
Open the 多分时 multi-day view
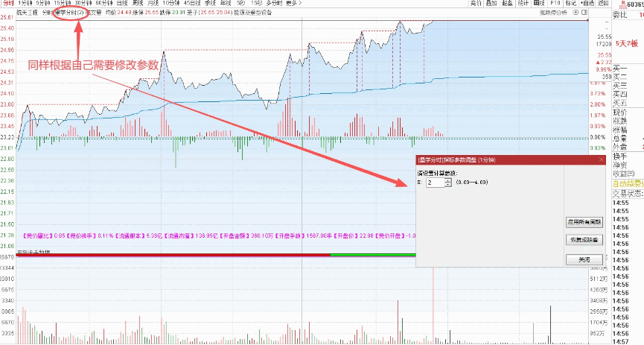point(274,3)
